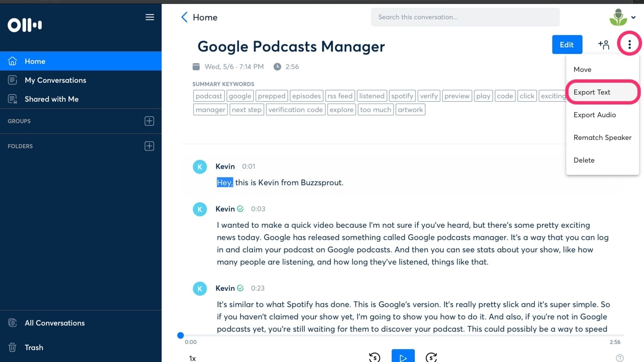The width and height of the screenshot is (644, 362).
Task: Select Rematch Speaker from the menu
Action: click(x=602, y=138)
